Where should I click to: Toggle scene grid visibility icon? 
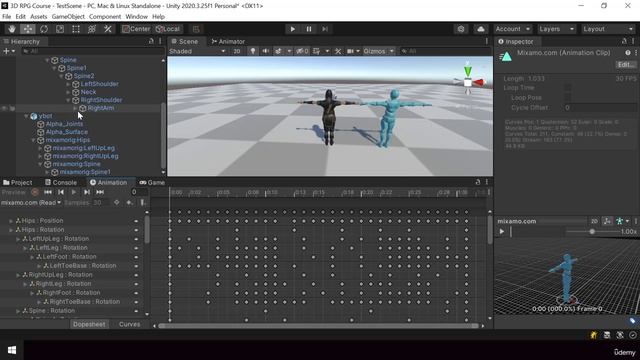[317, 51]
